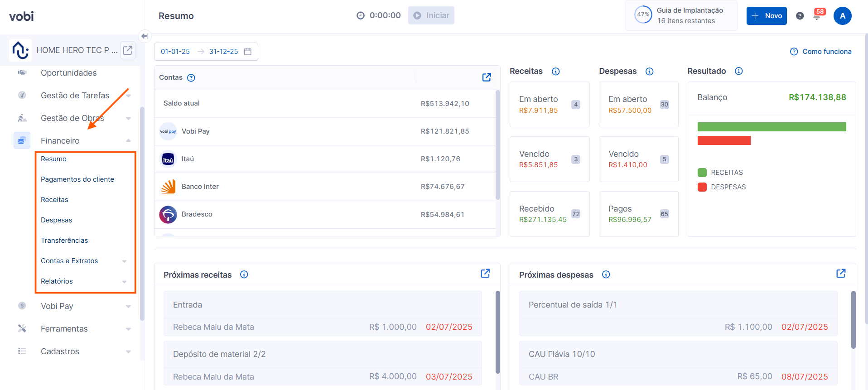
Task: Click the help question mark in header
Action: pyautogui.click(x=800, y=16)
